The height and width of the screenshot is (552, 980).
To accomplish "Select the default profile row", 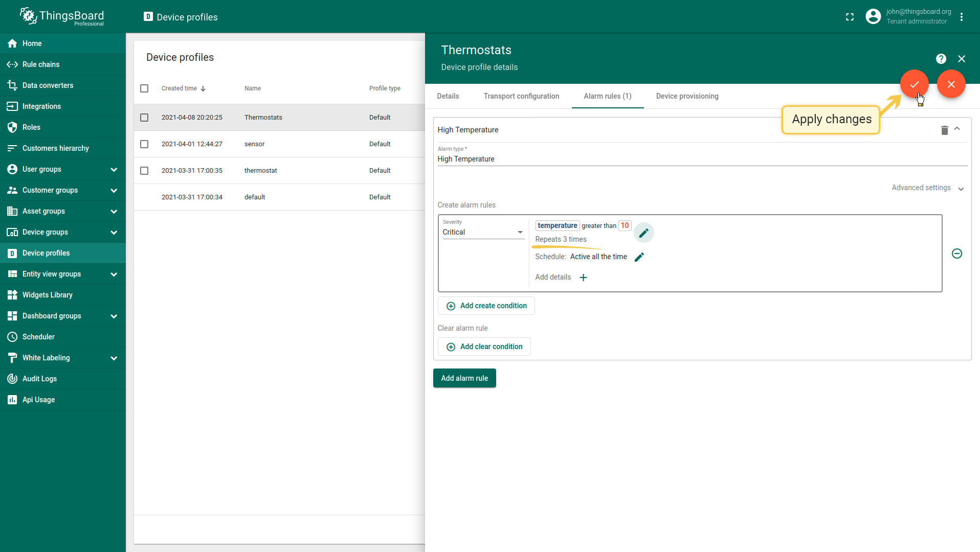I will pos(279,197).
